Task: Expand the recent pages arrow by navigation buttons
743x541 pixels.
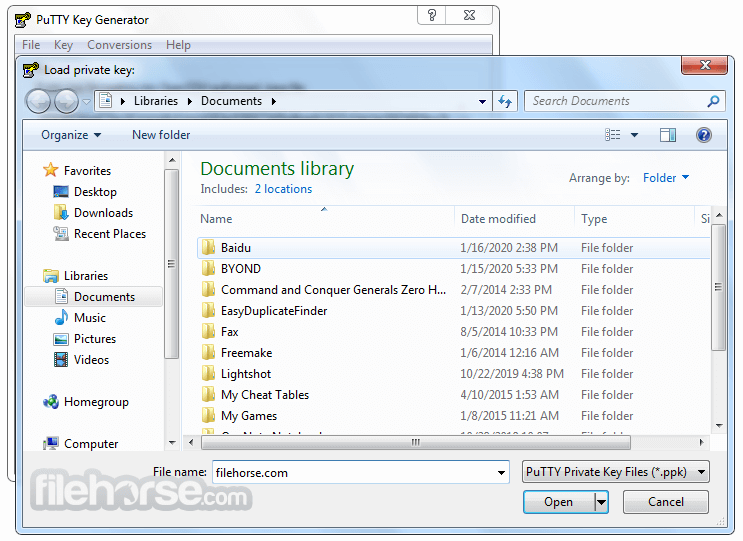Action: (x=86, y=101)
